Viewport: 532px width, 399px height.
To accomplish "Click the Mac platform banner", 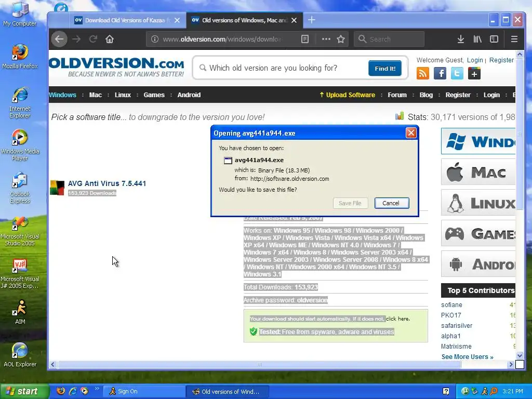I will [x=478, y=172].
